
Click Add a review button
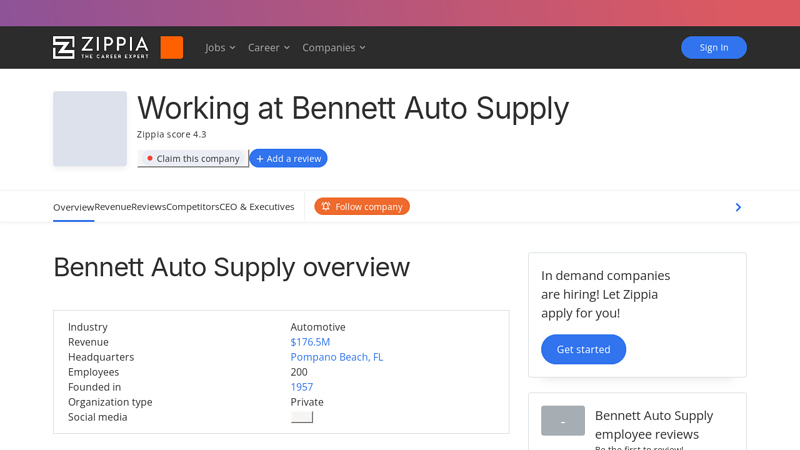coord(288,158)
